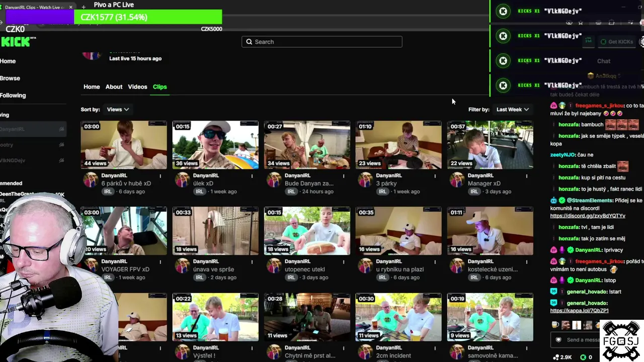Click channel avatar beside "Manager xD"
Screen dimensions: 644x362
(x=457, y=179)
